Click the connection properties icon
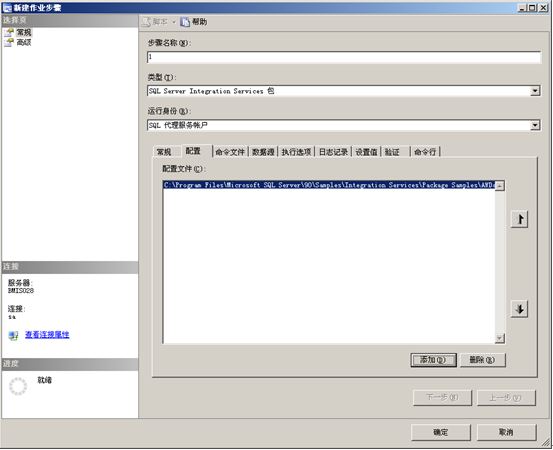This screenshot has height=450, width=553. pos(13,335)
